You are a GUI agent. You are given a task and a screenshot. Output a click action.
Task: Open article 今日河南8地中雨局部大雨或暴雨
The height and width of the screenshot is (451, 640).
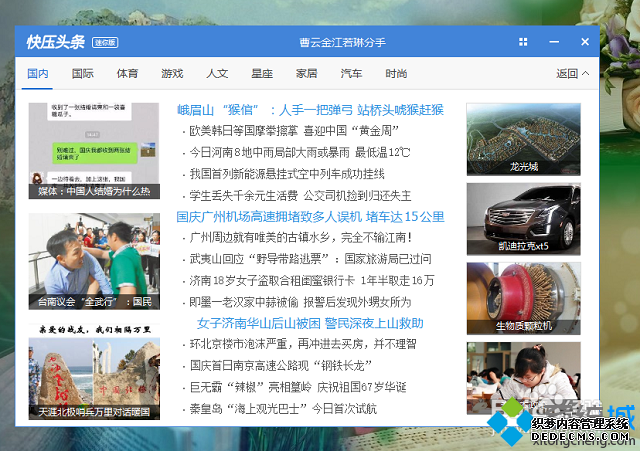(x=300, y=153)
